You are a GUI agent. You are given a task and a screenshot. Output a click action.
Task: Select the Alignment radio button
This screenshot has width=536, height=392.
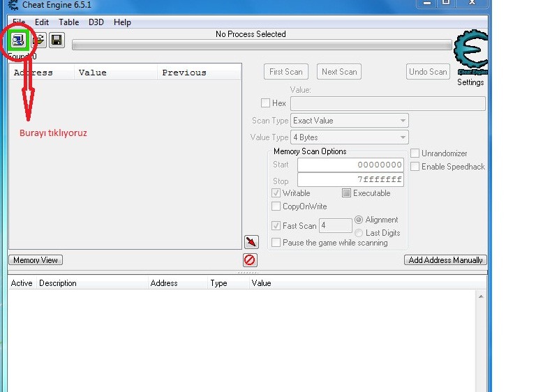point(359,220)
